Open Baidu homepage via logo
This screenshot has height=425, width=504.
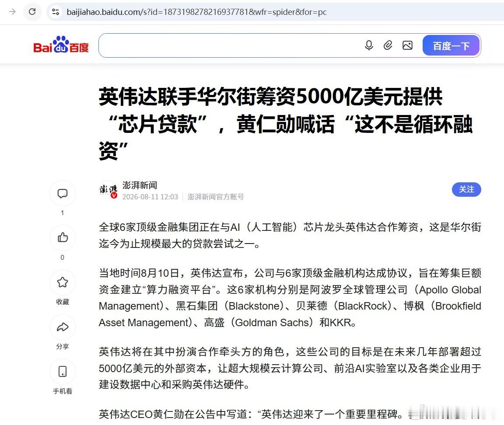61,45
